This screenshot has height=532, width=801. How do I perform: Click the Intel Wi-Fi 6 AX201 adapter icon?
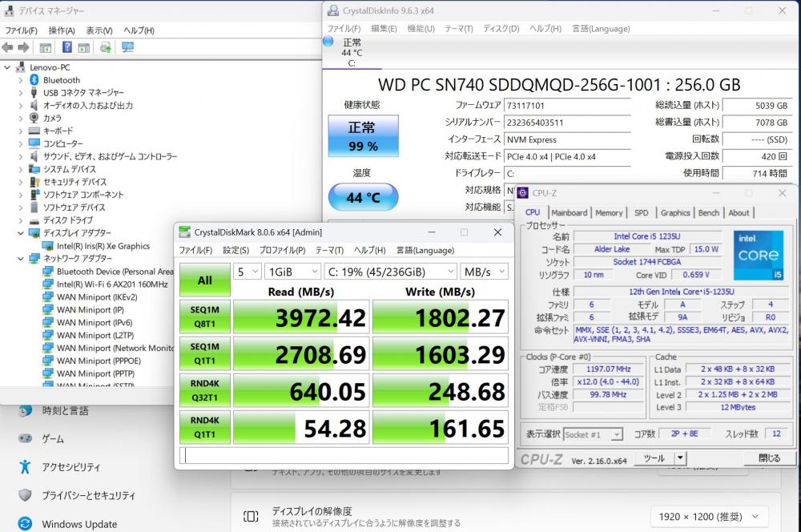[x=48, y=284]
